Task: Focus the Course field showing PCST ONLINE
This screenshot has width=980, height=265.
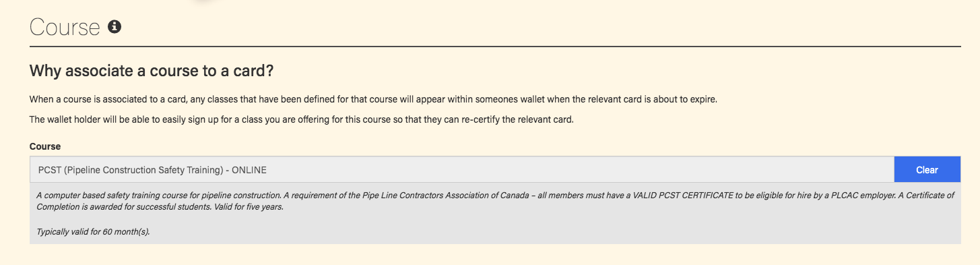Action: (x=461, y=170)
